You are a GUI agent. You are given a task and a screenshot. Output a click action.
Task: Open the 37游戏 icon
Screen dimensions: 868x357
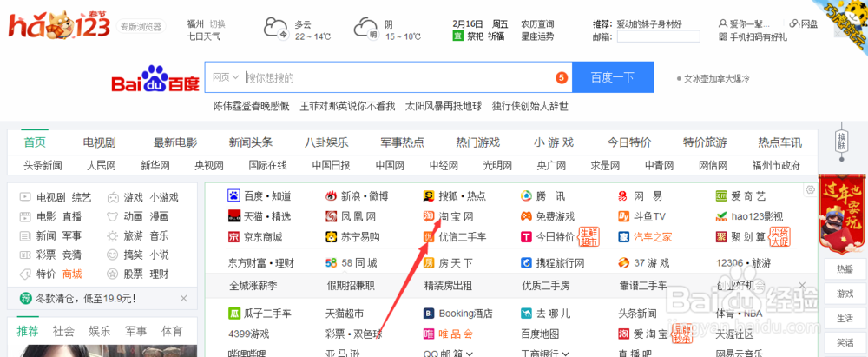[x=623, y=263]
